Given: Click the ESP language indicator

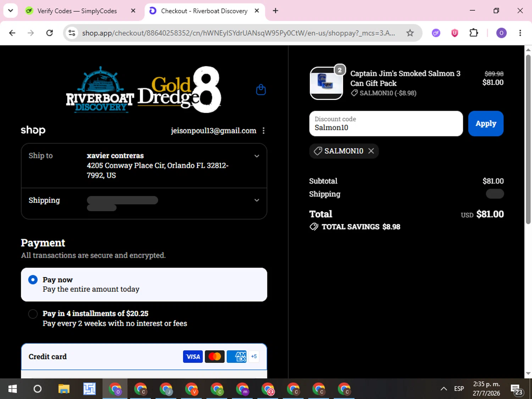Looking at the screenshot, I should tap(459, 389).
